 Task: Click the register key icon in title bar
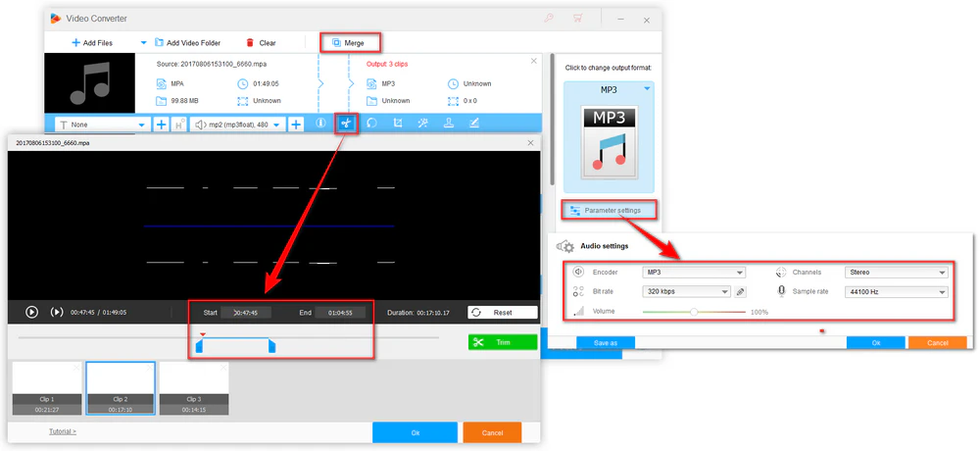pyautogui.click(x=549, y=19)
